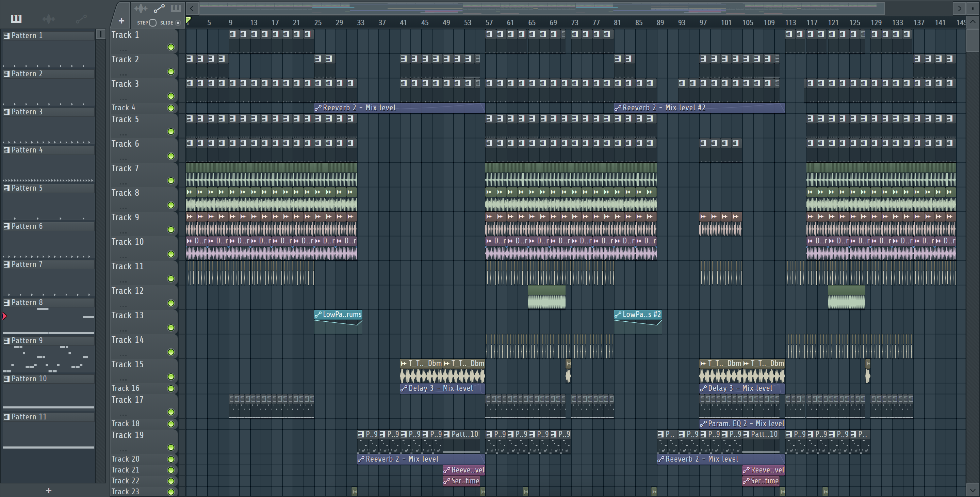Click the Pattern 1 piano-roll icon in picker
Screen dimensions: 980x497
[6, 35]
